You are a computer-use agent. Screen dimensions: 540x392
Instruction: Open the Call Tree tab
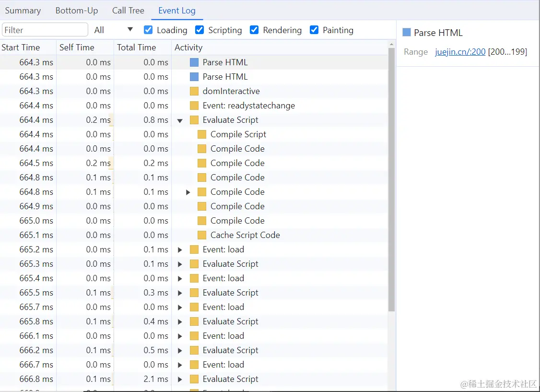[128, 11]
